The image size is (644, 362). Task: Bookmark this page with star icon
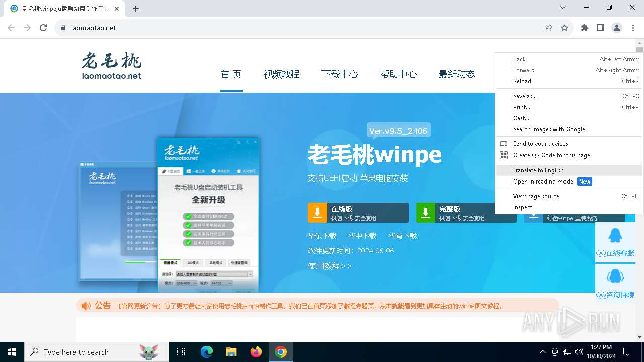tap(565, 28)
